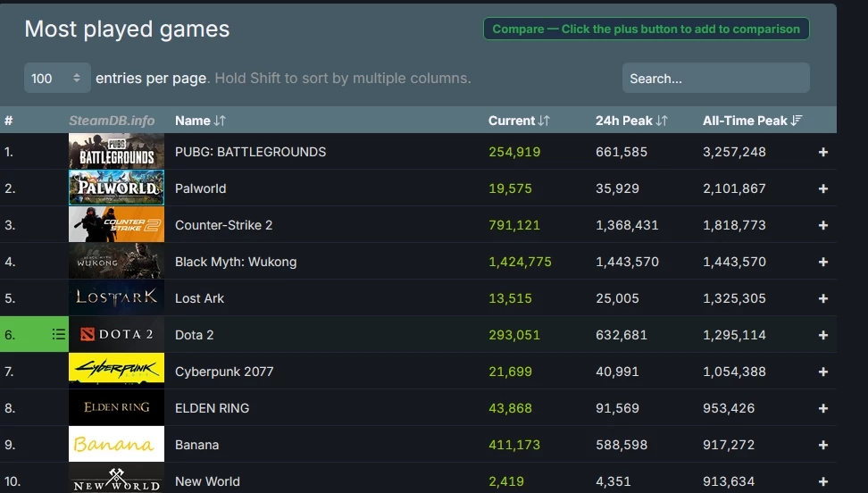Click plus icon beside Black Myth: Wukong
Image resolution: width=868 pixels, height=493 pixels.
click(822, 262)
